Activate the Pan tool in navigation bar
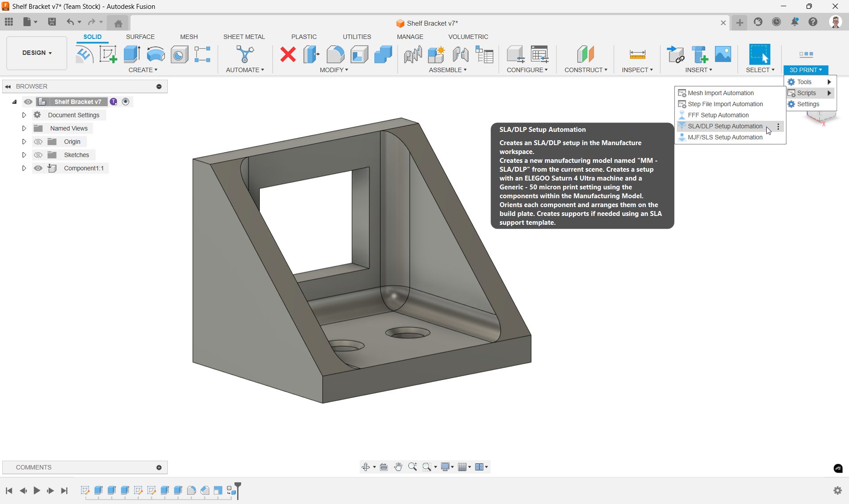The image size is (849, 504). pyautogui.click(x=398, y=466)
